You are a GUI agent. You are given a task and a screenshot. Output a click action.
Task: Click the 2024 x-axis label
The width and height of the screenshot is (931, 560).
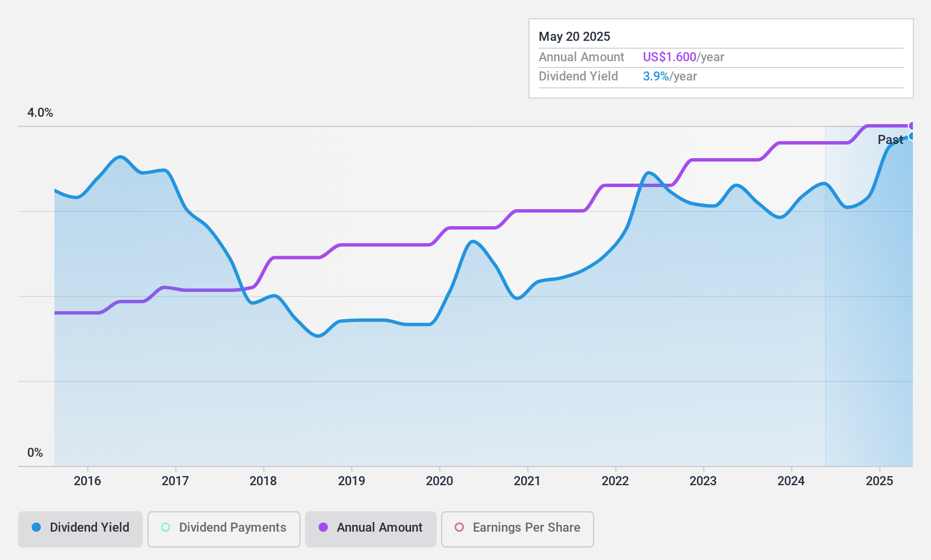click(x=791, y=481)
